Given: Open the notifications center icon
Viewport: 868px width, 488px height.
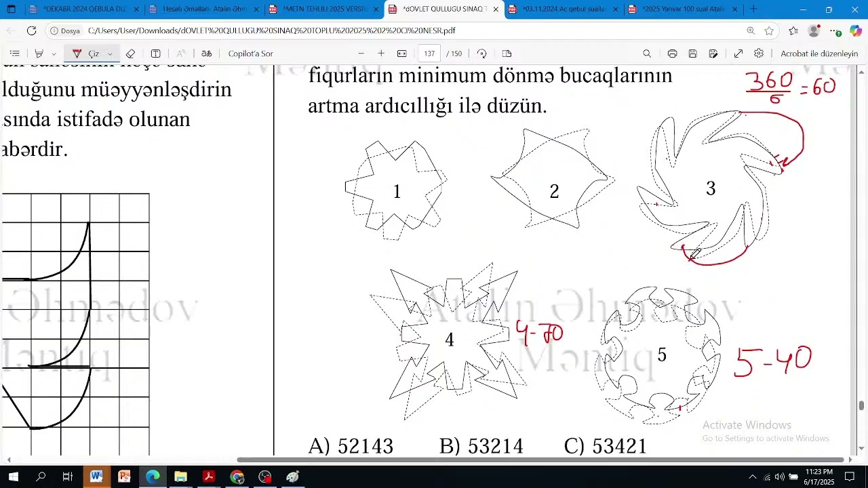Looking at the screenshot, I should point(850,477).
